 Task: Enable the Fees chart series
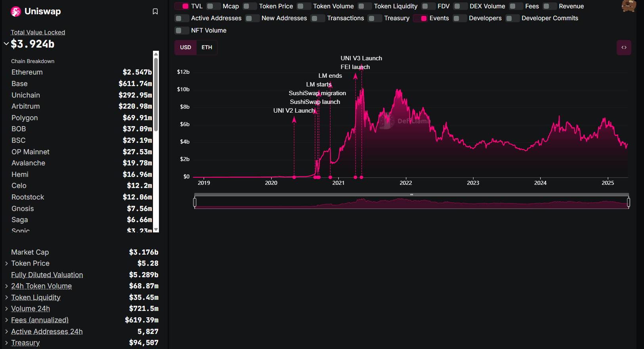(x=516, y=6)
